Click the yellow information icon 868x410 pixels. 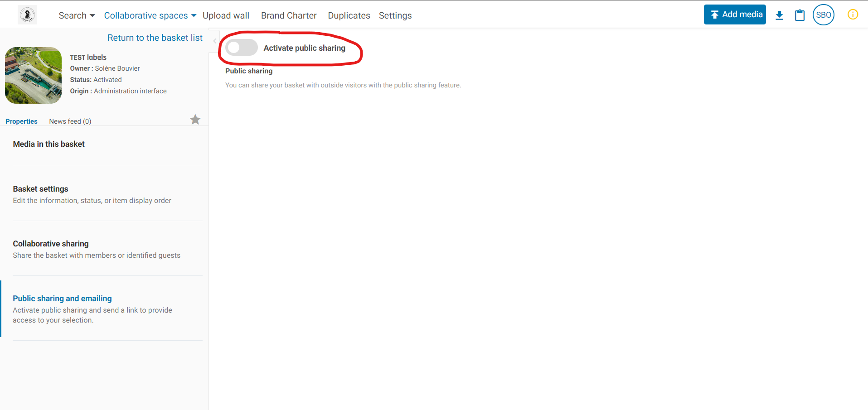coord(853,14)
